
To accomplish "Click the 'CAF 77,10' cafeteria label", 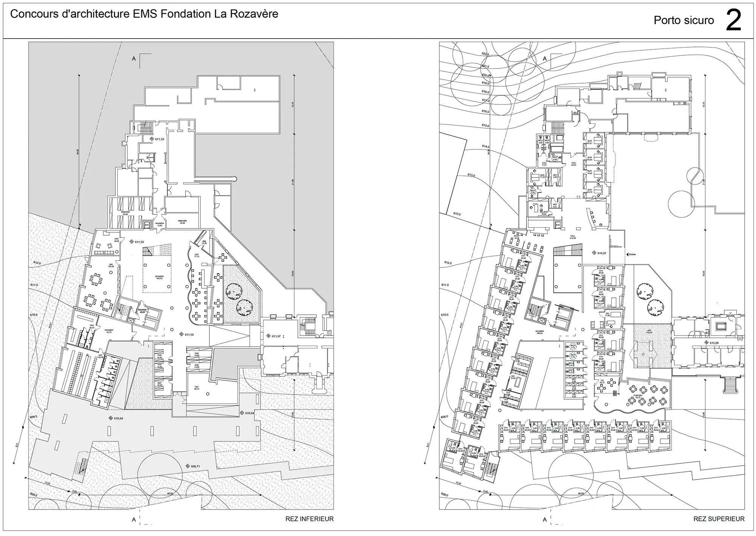I will (x=197, y=255).
